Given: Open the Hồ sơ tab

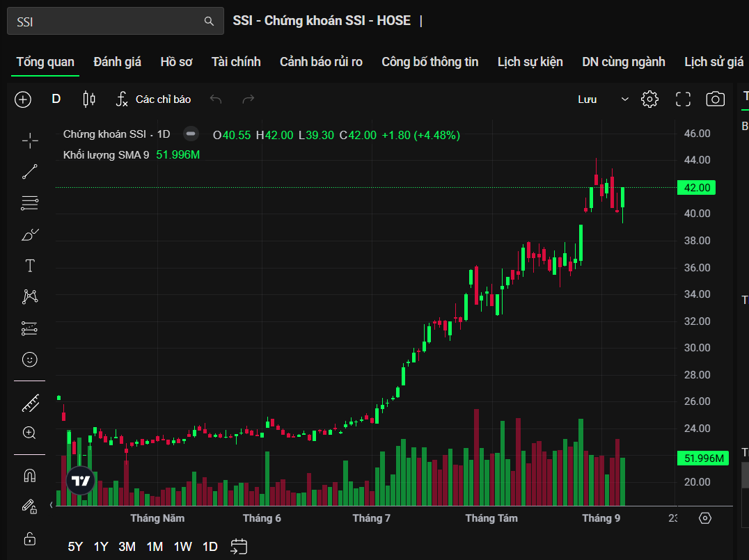Looking at the screenshot, I should tap(176, 62).
